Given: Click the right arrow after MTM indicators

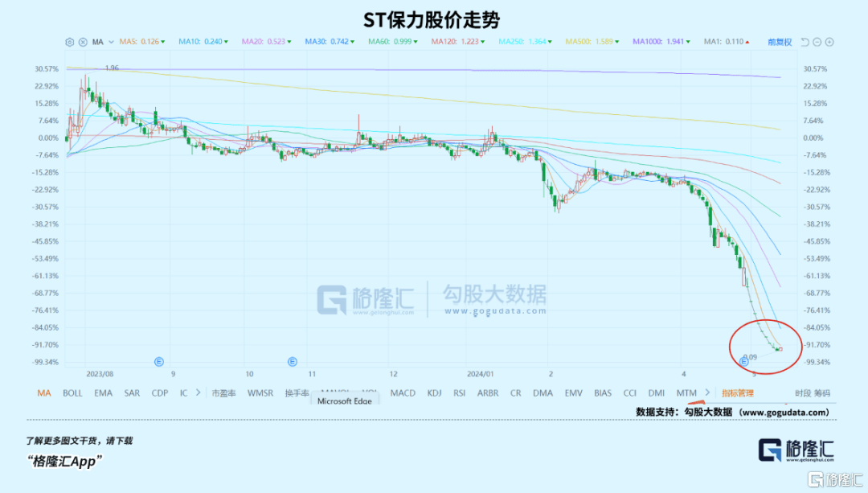Looking at the screenshot, I should [x=707, y=393].
